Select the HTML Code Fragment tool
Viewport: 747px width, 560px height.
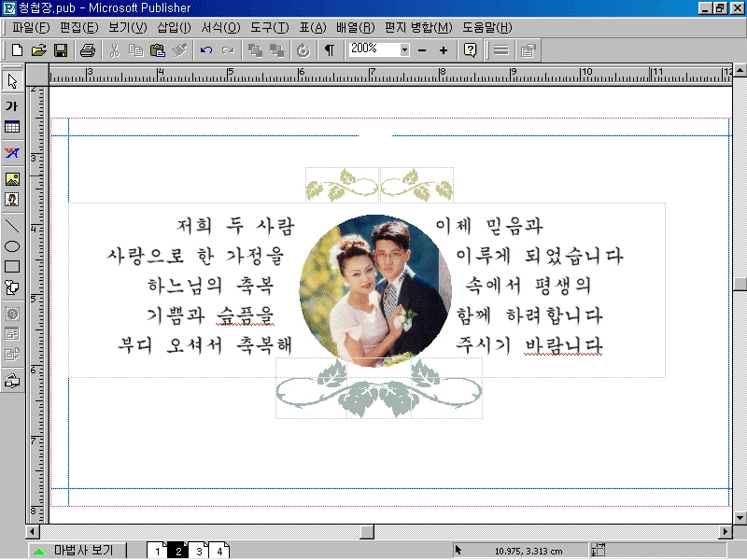(12, 355)
